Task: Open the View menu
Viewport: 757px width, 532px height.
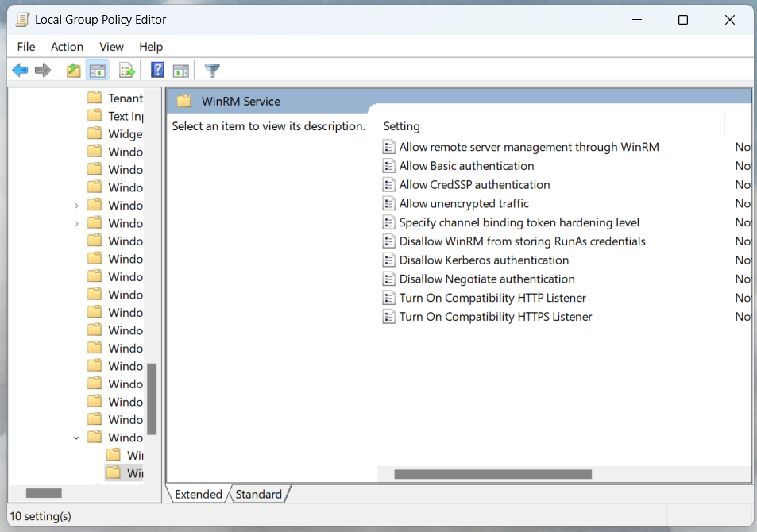Action: [x=111, y=47]
